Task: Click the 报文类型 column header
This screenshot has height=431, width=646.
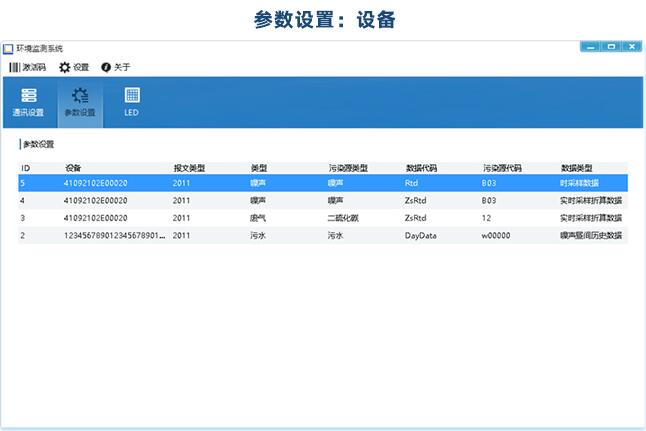Action: (x=189, y=168)
